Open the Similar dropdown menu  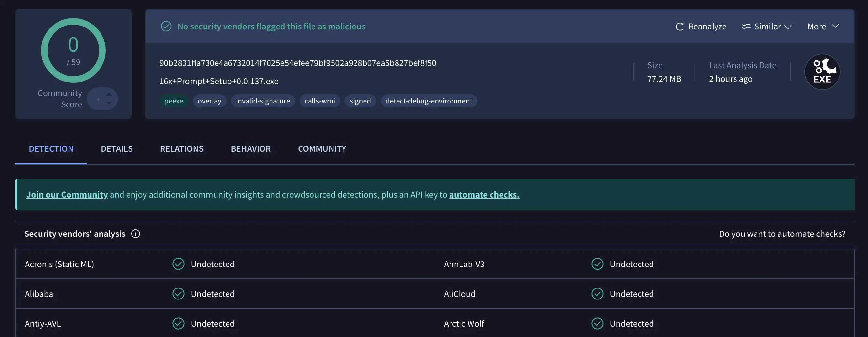[767, 27]
